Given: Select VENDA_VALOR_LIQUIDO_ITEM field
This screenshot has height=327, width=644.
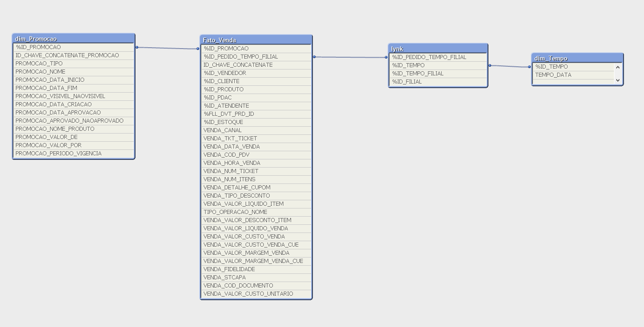Looking at the screenshot, I should coord(256,204).
